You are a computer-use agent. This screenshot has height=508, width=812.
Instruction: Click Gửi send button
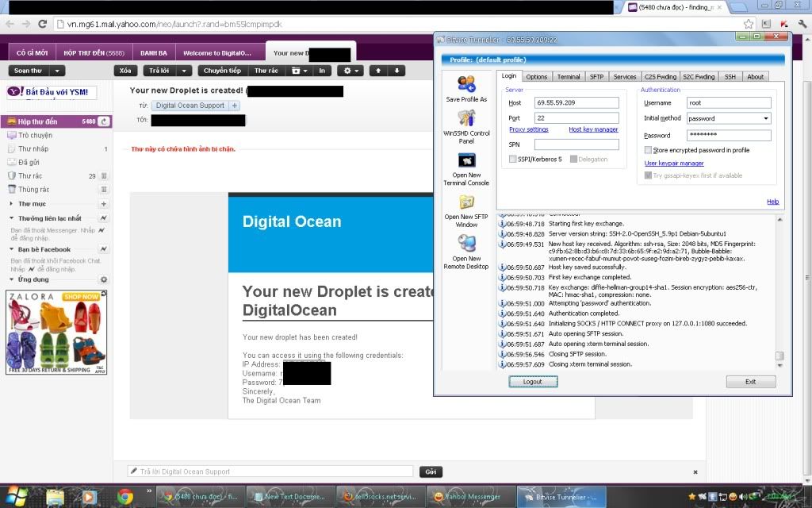pyautogui.click(x=431, y=471)
